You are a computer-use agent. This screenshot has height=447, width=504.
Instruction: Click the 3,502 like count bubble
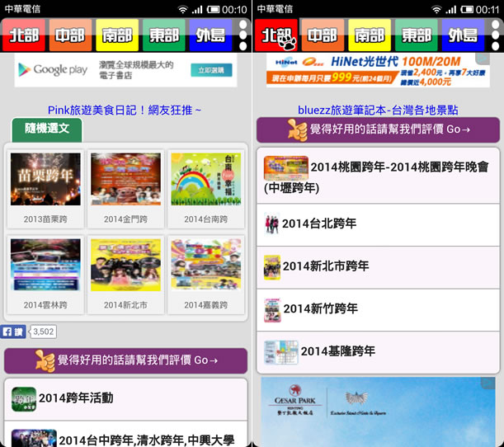point(43,332)
